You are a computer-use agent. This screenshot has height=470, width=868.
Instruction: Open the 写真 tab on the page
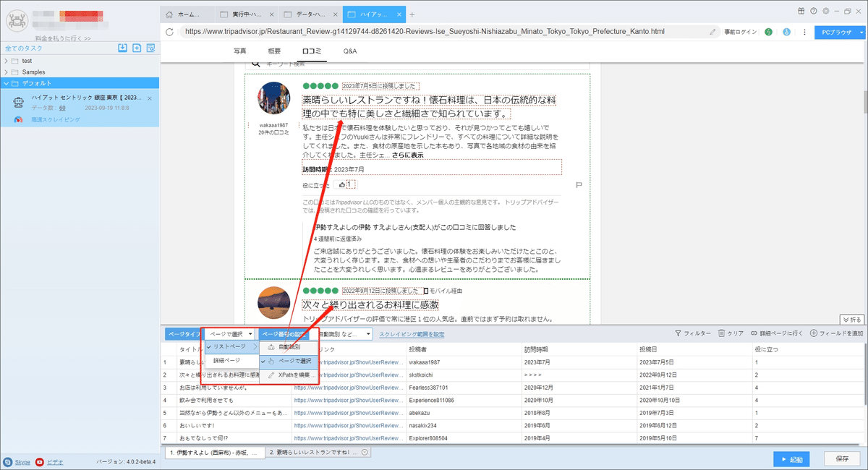(239, 51)
